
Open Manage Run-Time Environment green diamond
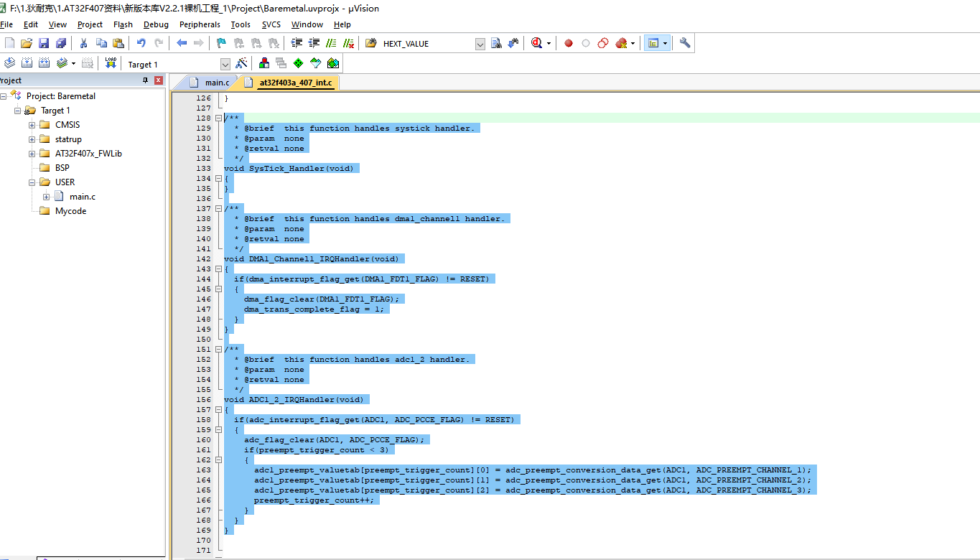298,63
